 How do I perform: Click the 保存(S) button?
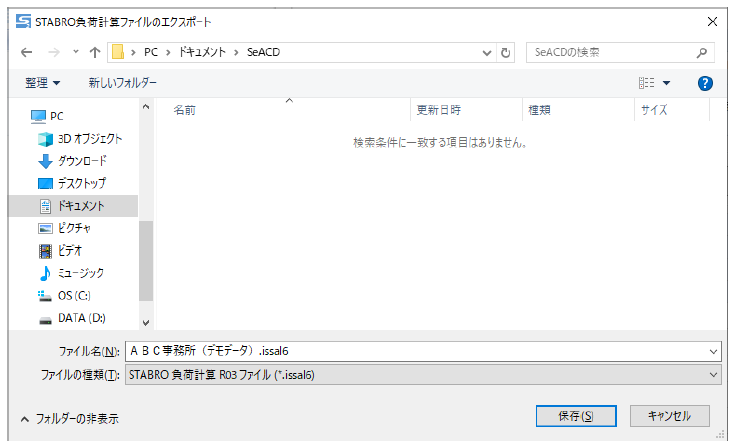pyautogui.click(x=573, y=416)
